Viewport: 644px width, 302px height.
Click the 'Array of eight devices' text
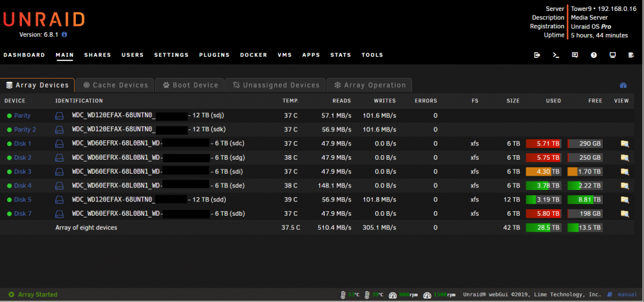(86, 228)
